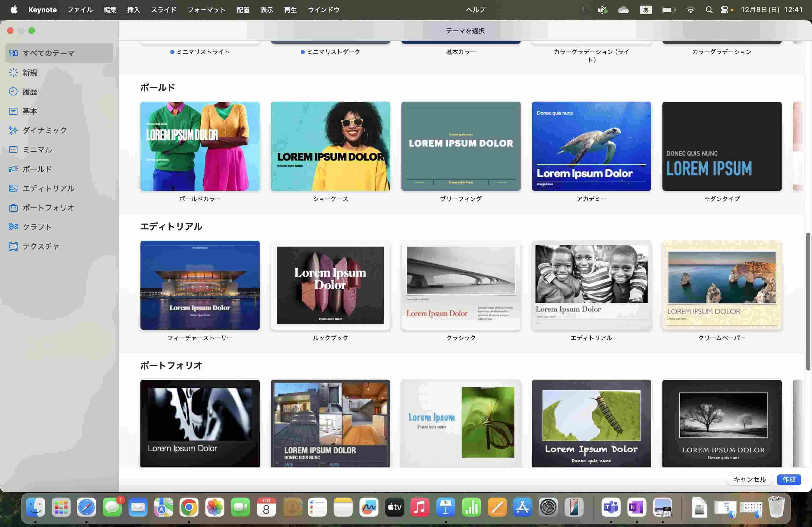Image resolution: width=812 pixels, height=527 pixels.
Task: Click the ミニマリストライト theme label
Action: [203, 52]
